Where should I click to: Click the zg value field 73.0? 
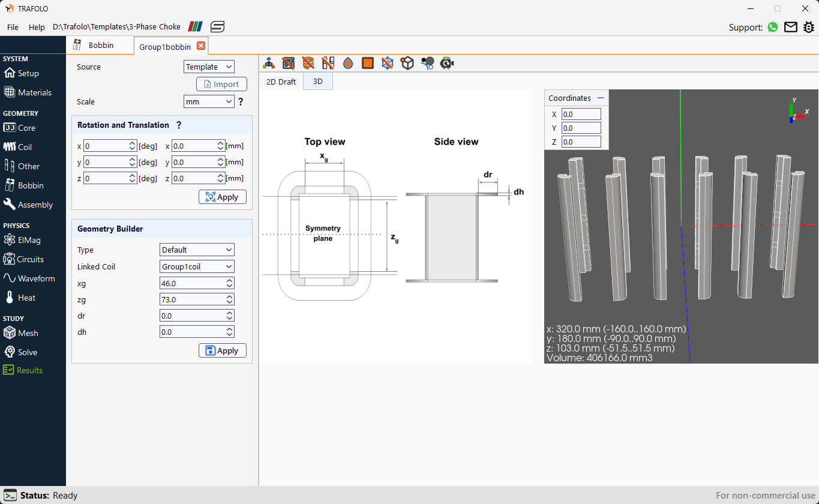pyautogui.click(x=197, y=299)
